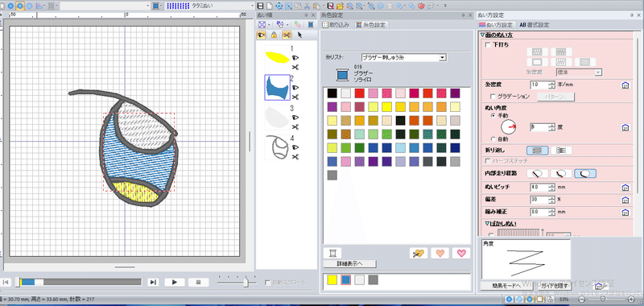Click the ガイドを隠す button
Screen dimensions: 644x306
554,285
